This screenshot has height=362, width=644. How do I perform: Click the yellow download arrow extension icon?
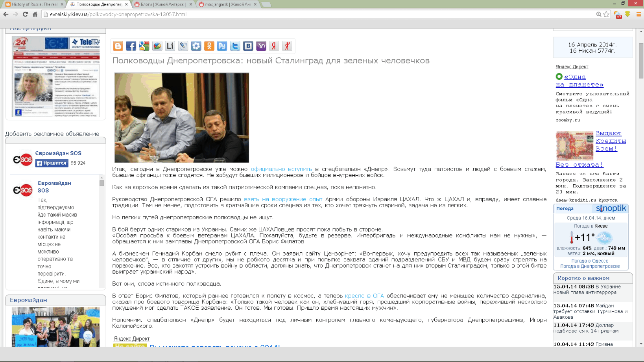pos(627,14)
